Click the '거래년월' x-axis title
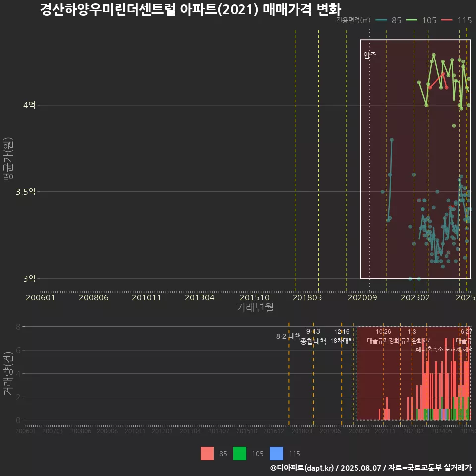Viewport: 476px width, 476px height. 255,307
